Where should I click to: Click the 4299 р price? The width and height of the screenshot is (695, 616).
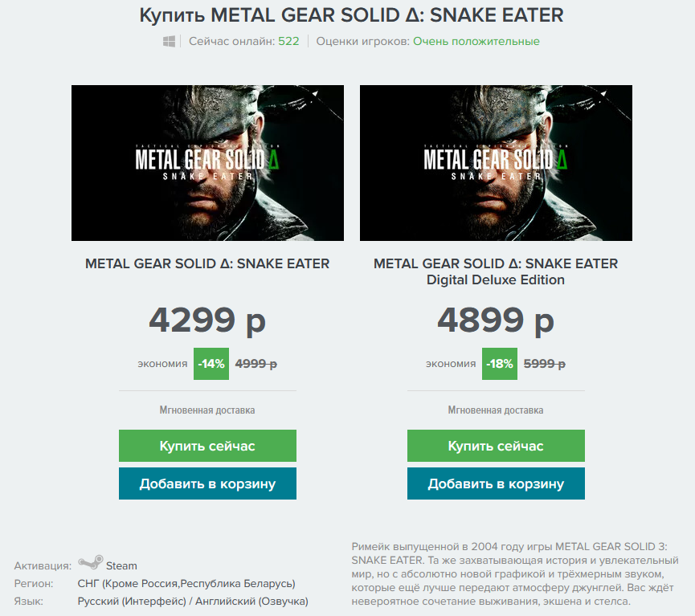point(207,320)
